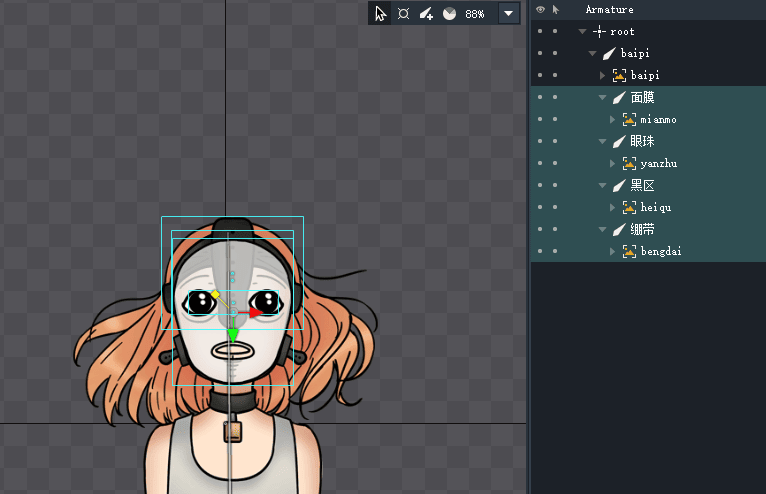
Task: Click the pie-shaped weight tool icon
Action: (x=449, y=14)
